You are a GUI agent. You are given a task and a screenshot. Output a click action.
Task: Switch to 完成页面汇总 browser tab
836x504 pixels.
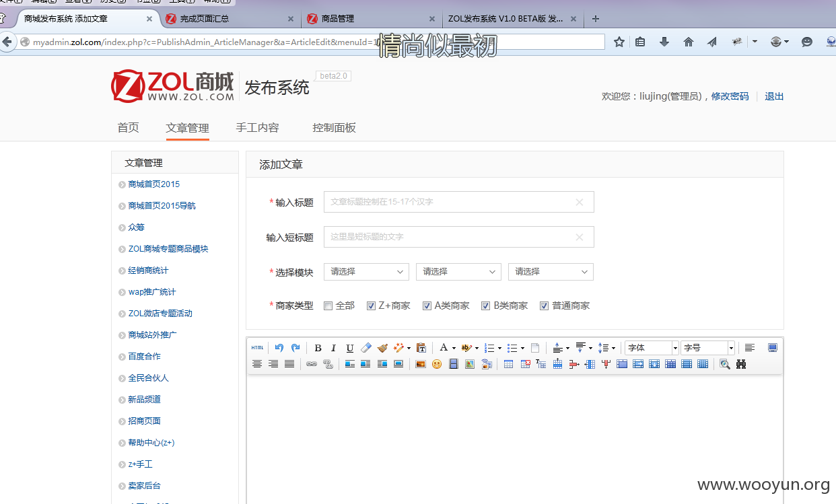(231, 19)
